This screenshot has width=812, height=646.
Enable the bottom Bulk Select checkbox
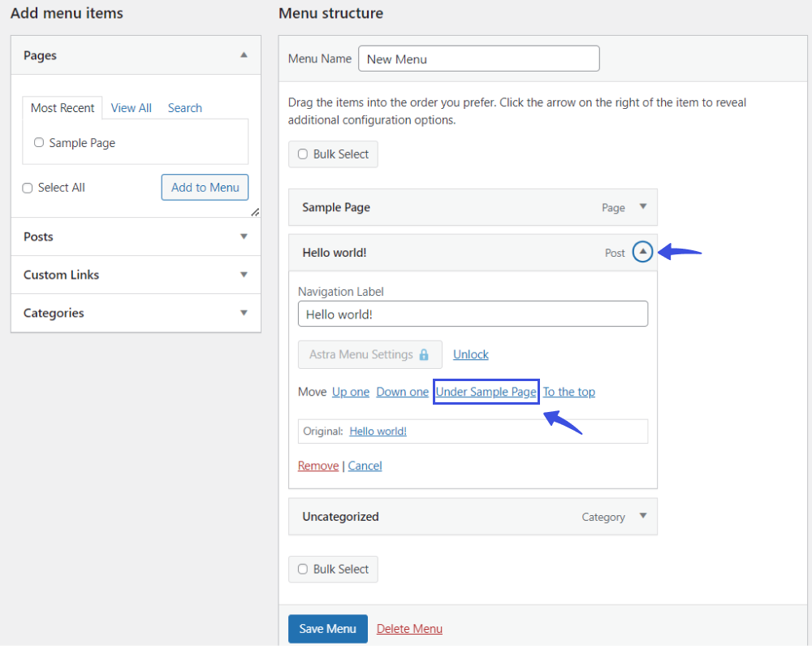click(x=303, y=570)
